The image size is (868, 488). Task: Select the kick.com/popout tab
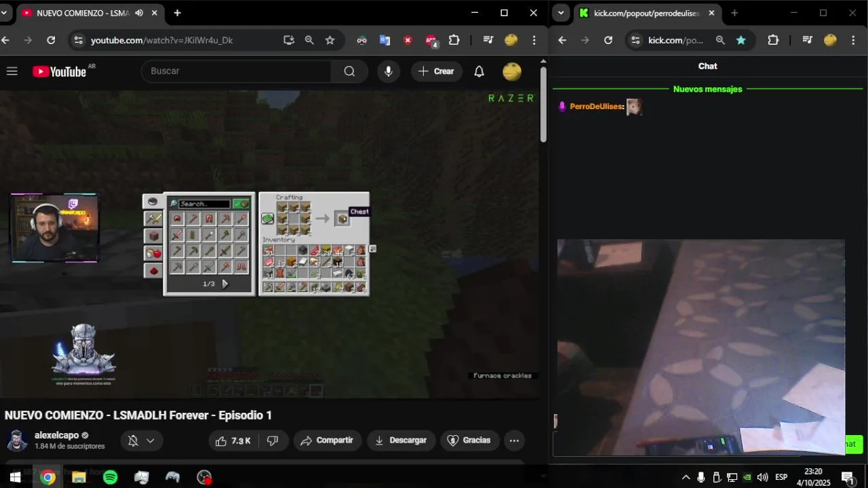(646, 13)
